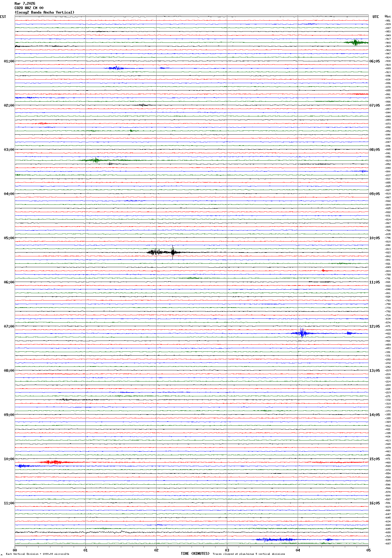This screenshot has height=558, width=392.
Task: Click the green event below the 03:00 label
Action: click(95, 160)
